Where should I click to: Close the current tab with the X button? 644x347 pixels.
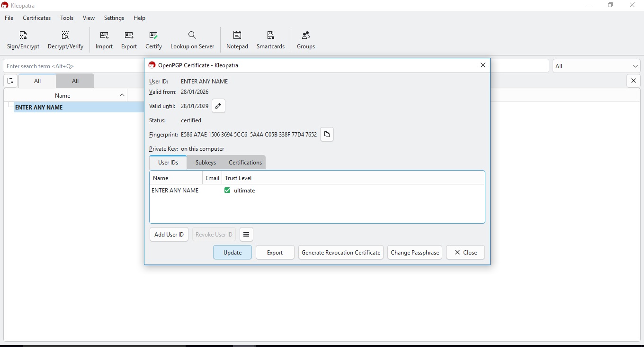tap(634, 81)
